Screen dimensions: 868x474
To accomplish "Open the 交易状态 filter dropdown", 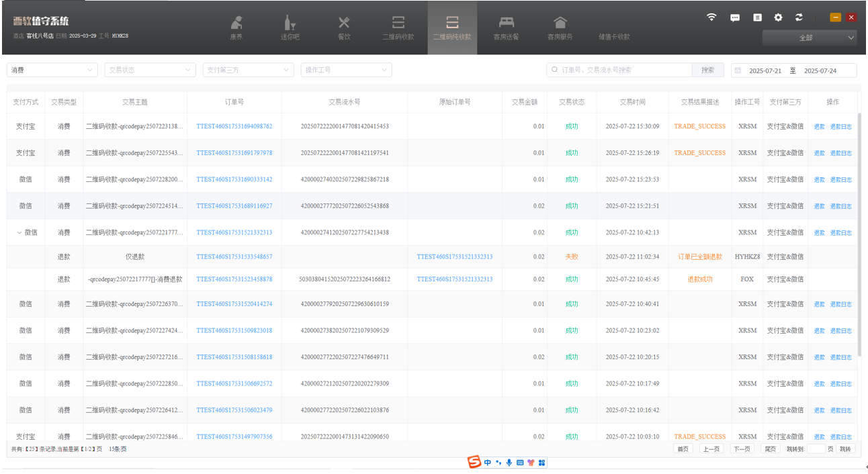I will point(150,70).
